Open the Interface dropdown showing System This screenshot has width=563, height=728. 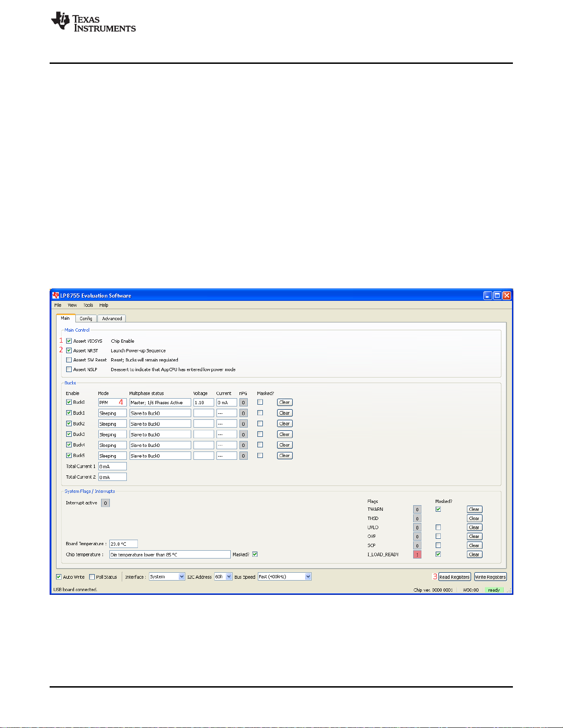coord(167,576)
